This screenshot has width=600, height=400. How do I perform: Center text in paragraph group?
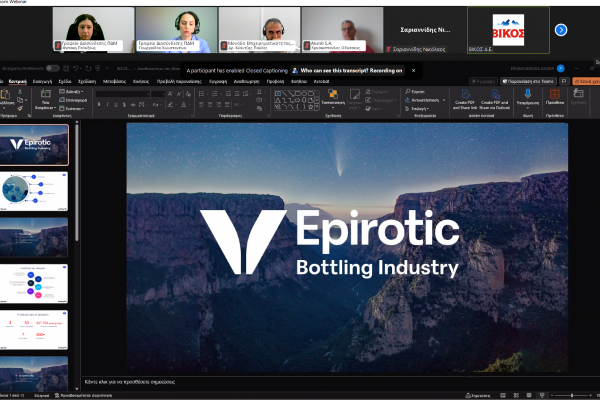[x=210, y=104]
